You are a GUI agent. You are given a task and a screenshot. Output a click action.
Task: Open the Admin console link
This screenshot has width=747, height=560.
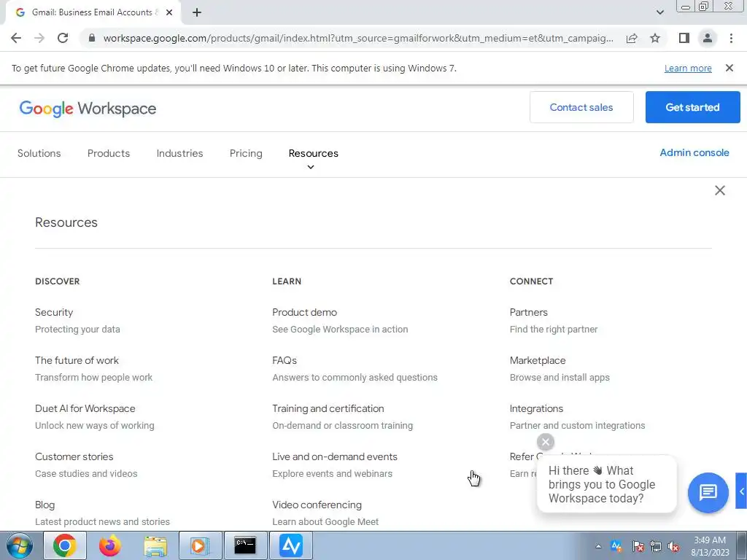[x=694, y=153]
